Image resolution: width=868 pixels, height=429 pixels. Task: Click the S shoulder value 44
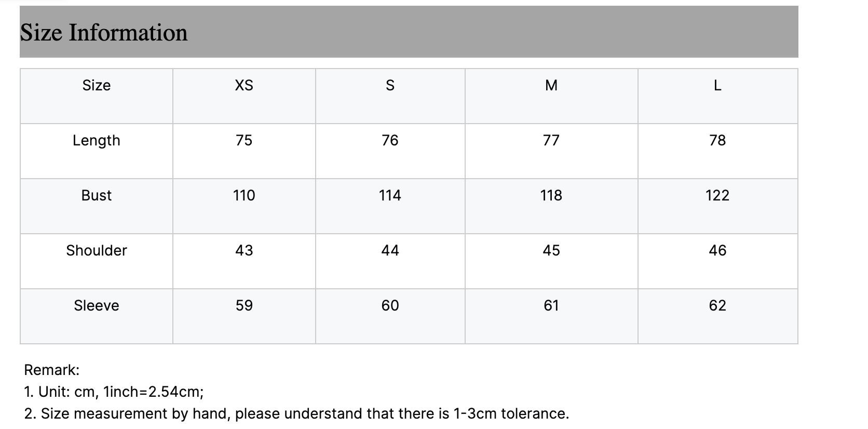click(x=390, y=250)
